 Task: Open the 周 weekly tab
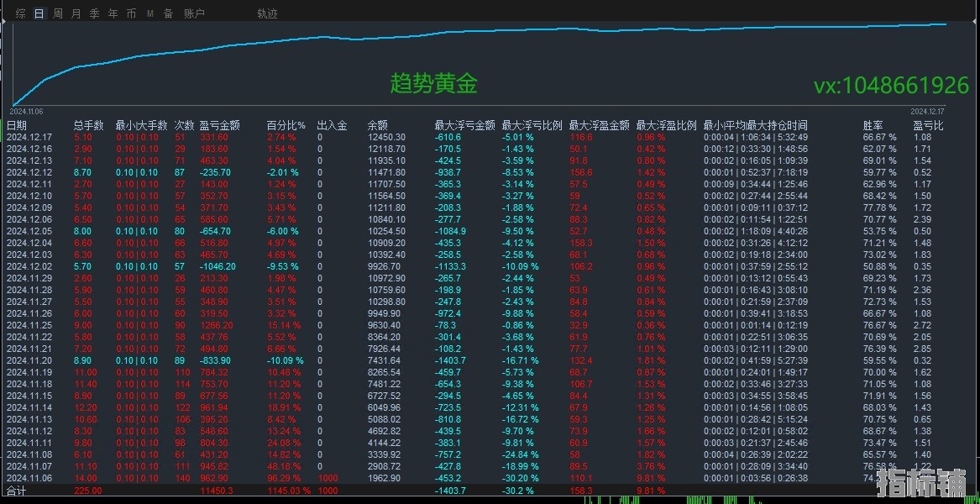coord(57,13)
